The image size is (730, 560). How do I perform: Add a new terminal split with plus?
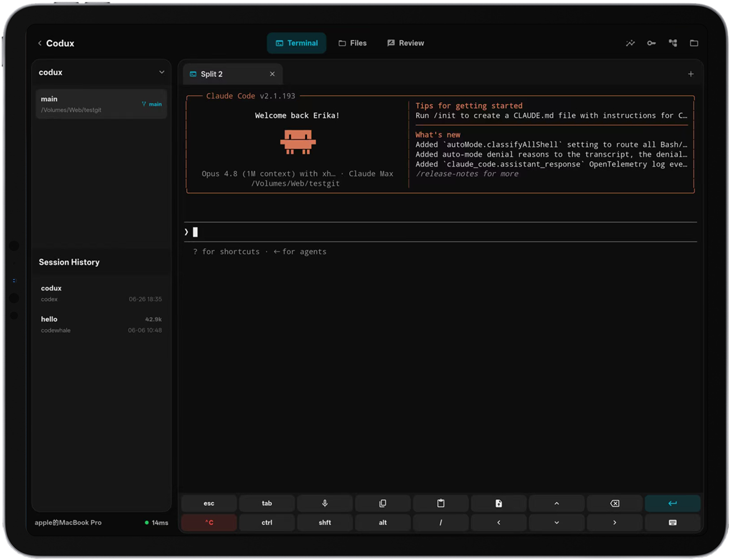coord(691,74)
